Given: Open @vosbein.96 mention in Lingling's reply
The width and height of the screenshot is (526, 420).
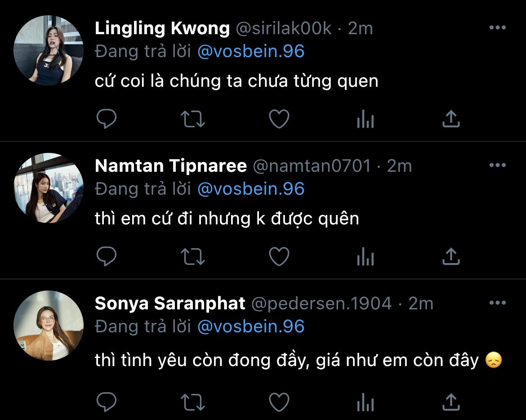Looking at the screenshot, I should (251, 51).
